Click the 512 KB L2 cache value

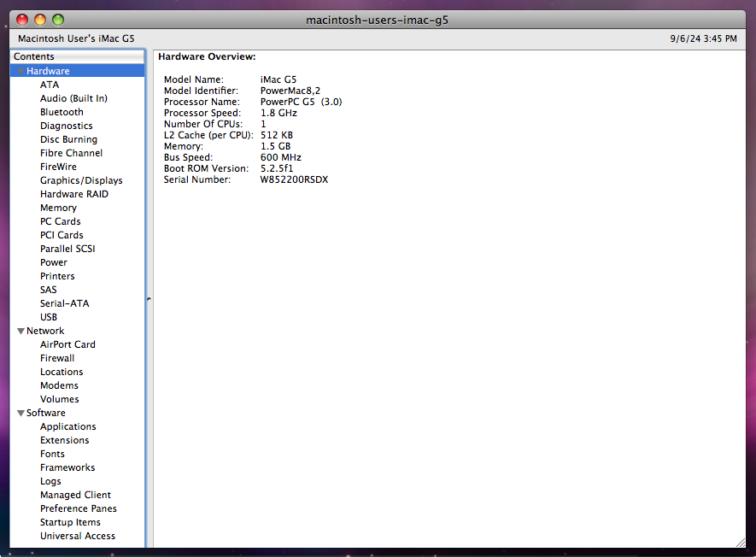click(276, 136)
